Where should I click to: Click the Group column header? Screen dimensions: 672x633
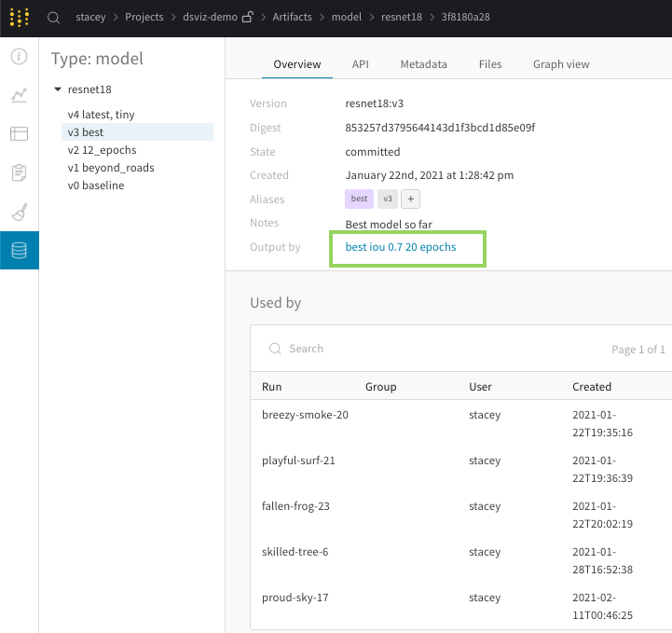[x=380, y=387]
